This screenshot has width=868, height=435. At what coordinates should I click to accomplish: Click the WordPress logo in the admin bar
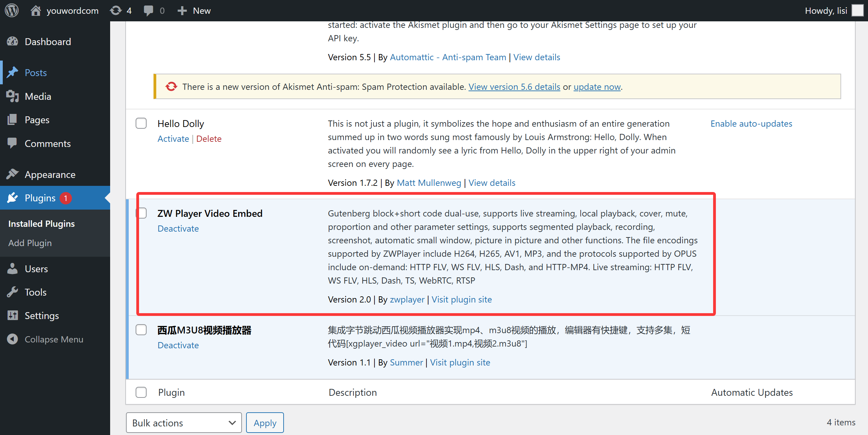tap(11, 10)
